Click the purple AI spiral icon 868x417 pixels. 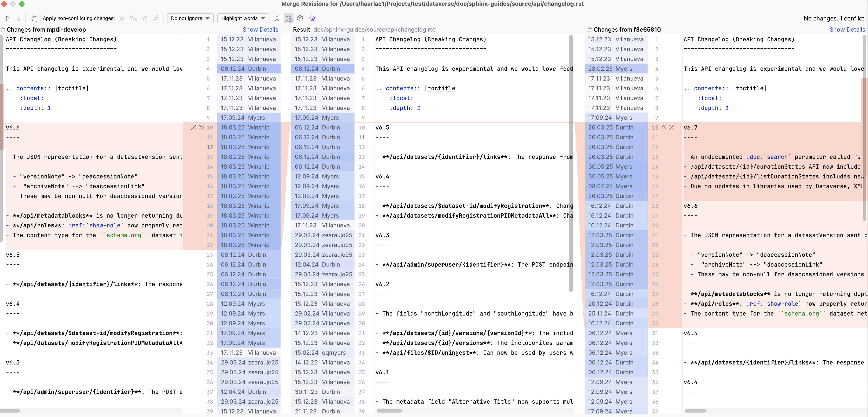click(312, 18)
